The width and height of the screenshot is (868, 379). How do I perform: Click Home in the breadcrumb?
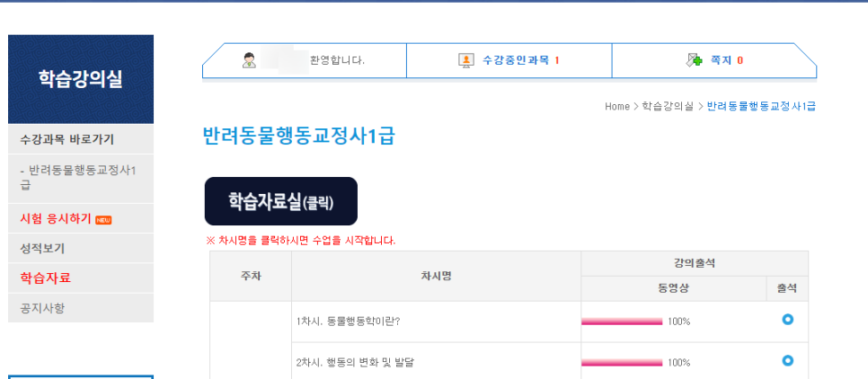pyautogui.click(x=616, y=106)
